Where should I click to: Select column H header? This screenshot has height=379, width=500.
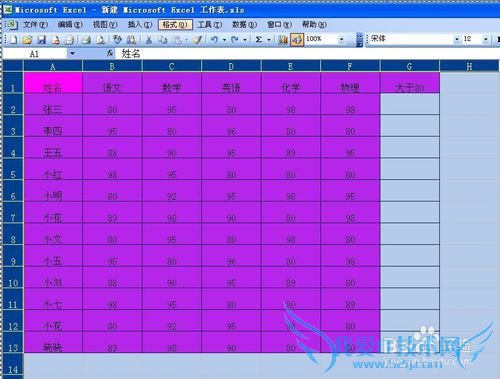click(x=469, y=66)
